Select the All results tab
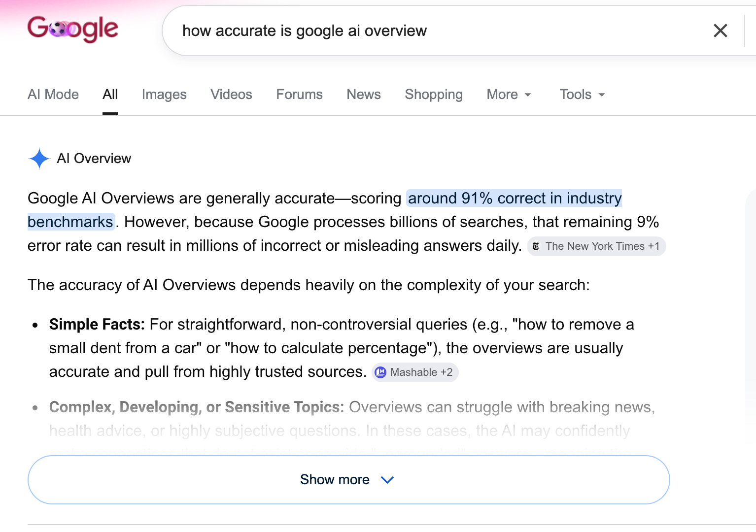Viewport: 756px width, 532px height. click(110, 94)
